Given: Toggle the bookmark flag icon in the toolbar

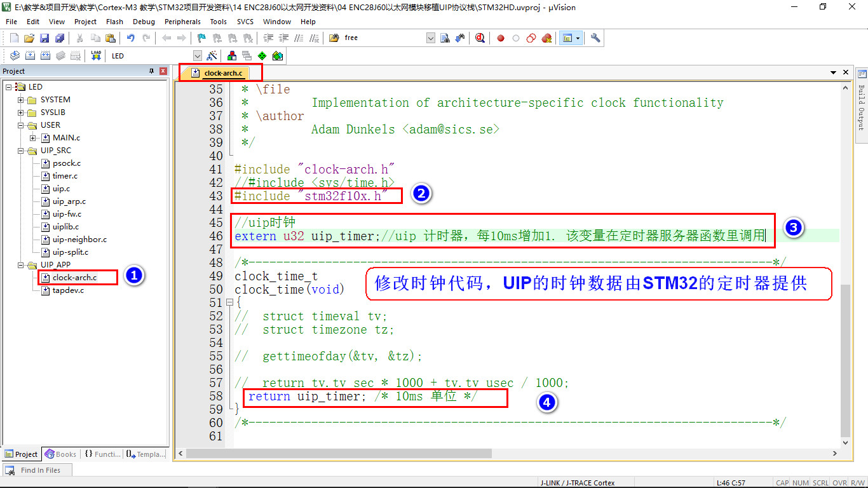Looking at the screenshot, I should (x=201, y=38).
